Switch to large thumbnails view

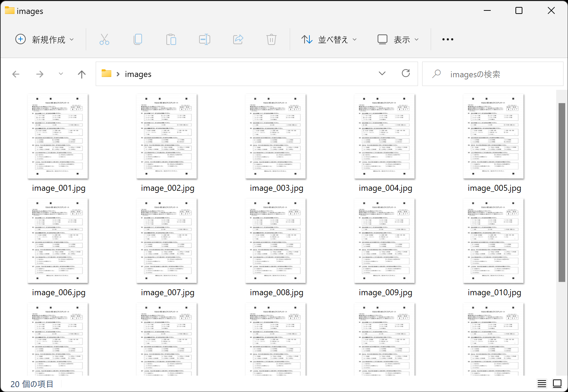coord(557,384)
